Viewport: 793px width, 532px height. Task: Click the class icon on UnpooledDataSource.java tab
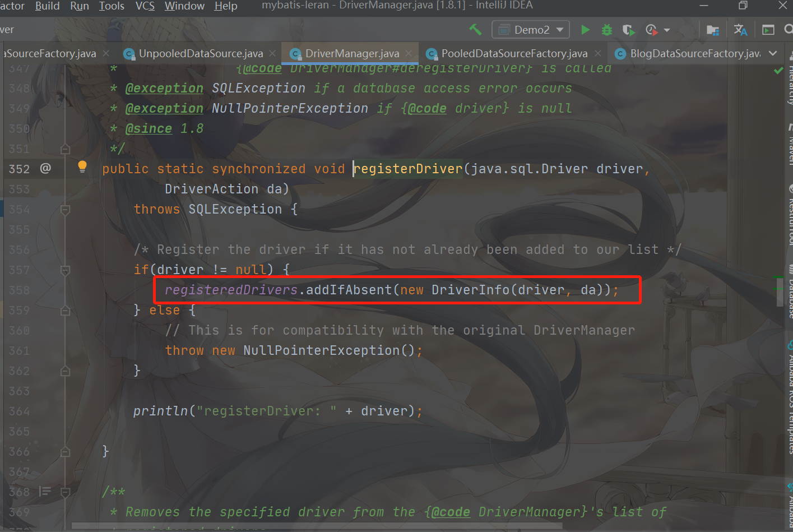(x=129, y=54)
